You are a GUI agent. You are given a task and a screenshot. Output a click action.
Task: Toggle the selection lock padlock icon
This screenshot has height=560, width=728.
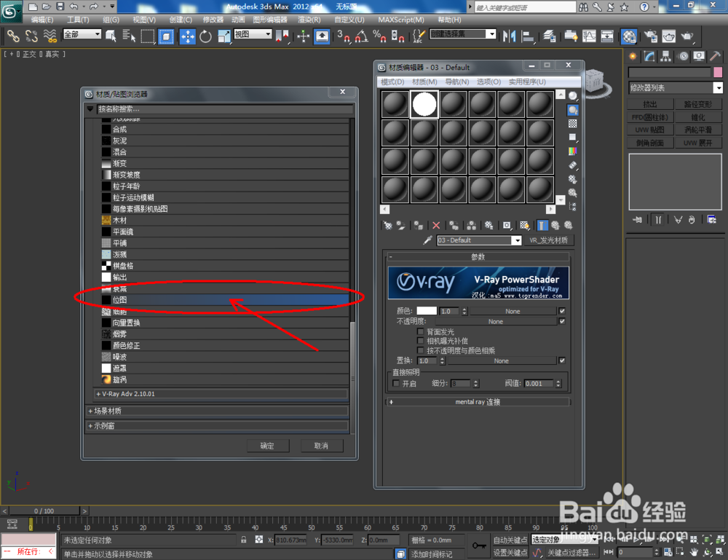(244, 540)
